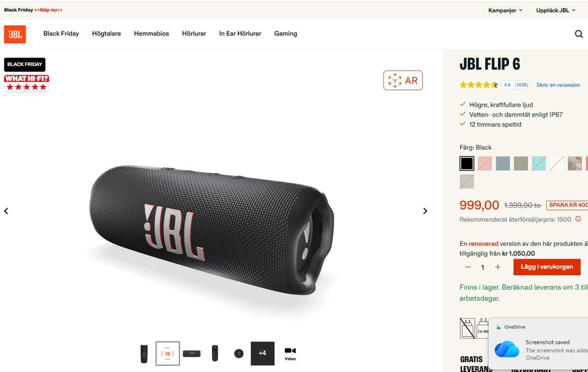
Task: Launch the AR product view
Action: point(403,80)
